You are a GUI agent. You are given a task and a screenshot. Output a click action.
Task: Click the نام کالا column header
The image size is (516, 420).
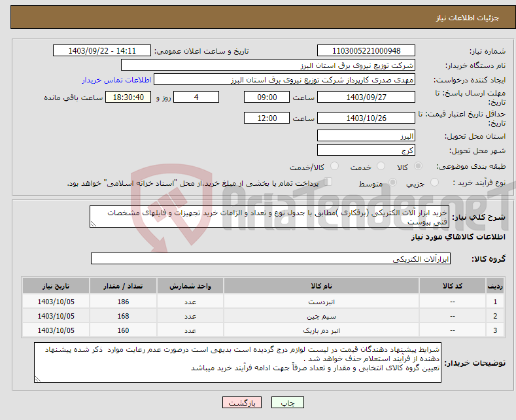click(321, 286)
